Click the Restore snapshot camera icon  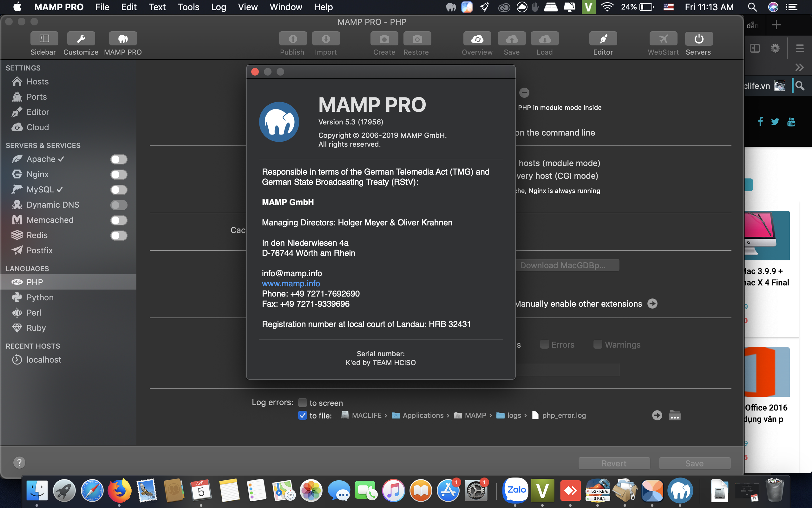417,39
